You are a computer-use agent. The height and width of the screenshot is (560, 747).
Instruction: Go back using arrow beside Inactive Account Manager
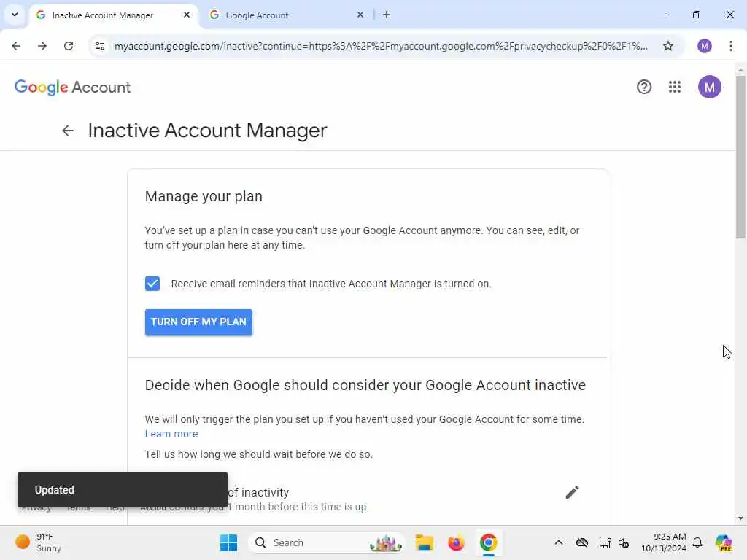coord(68,131)
